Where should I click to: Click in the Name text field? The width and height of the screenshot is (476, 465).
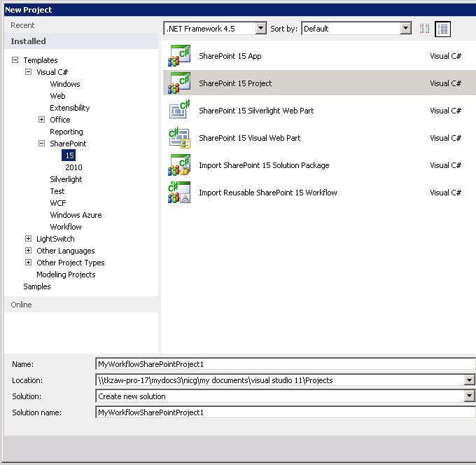pyautogui.click(x=286, y=364)
